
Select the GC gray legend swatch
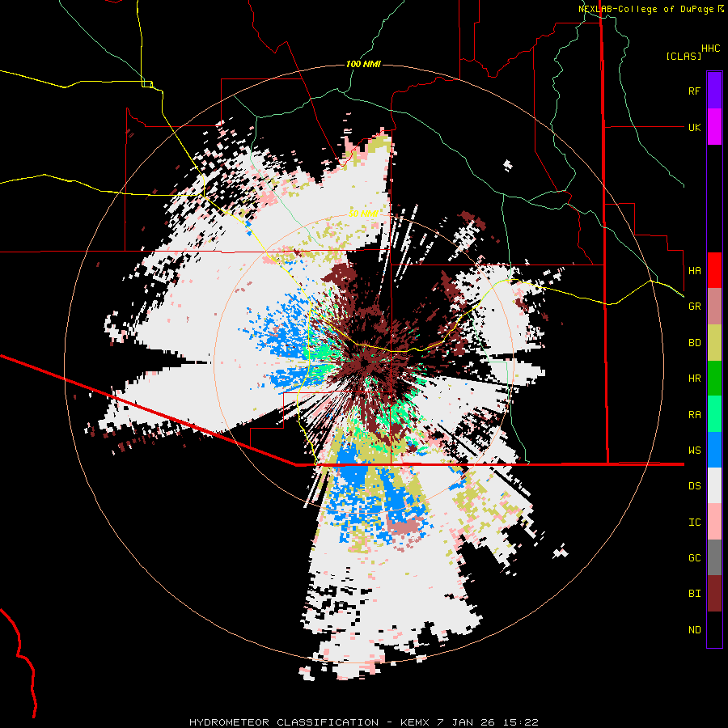[714, 557]
